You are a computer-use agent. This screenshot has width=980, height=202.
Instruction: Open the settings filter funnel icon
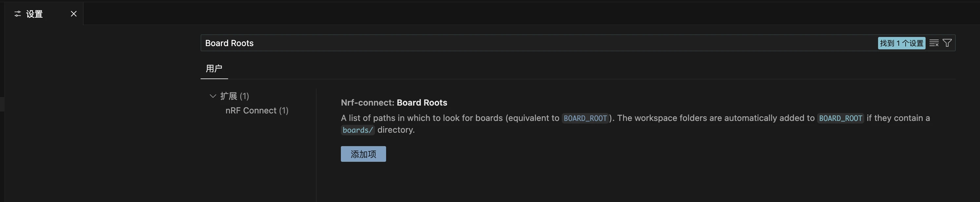947,43
